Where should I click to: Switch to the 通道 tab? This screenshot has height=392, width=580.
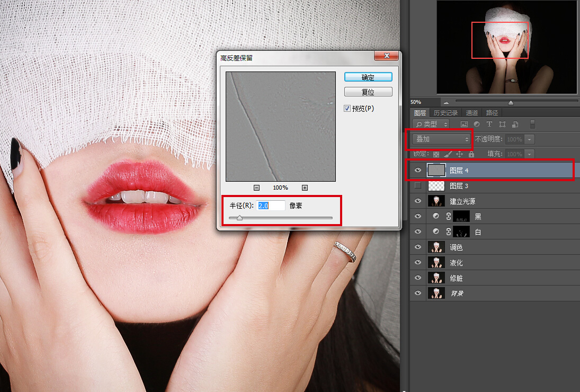[471, 113]
